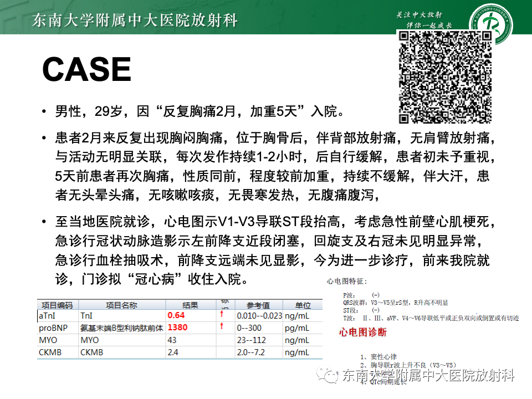Image resolution: width=532 pixels, height=399 pixels.
Task: Select the result value 43
Action: click(x=172, y=340)
